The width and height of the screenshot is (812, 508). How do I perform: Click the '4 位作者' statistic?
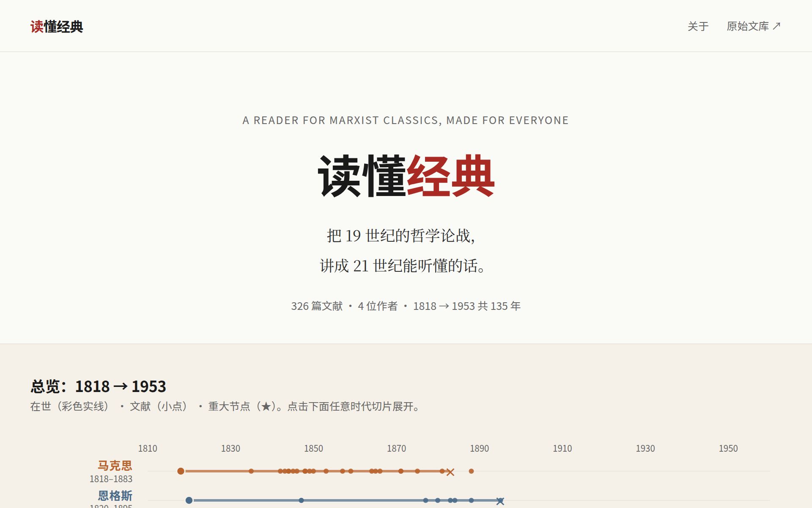click(378, 306)
